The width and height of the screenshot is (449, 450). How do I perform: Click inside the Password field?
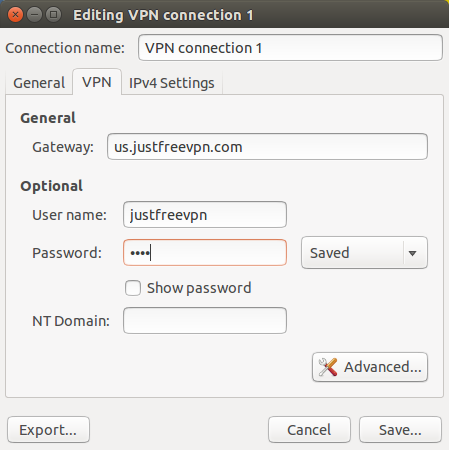click(x=205, y=253)
